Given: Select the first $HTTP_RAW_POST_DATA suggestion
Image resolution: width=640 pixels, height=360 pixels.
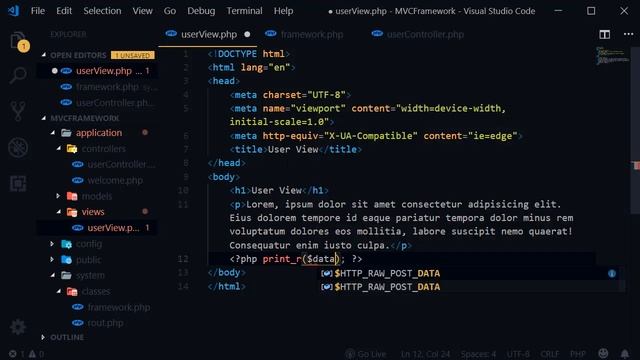Looking at the screenshot, I should (x=468, y=273).
